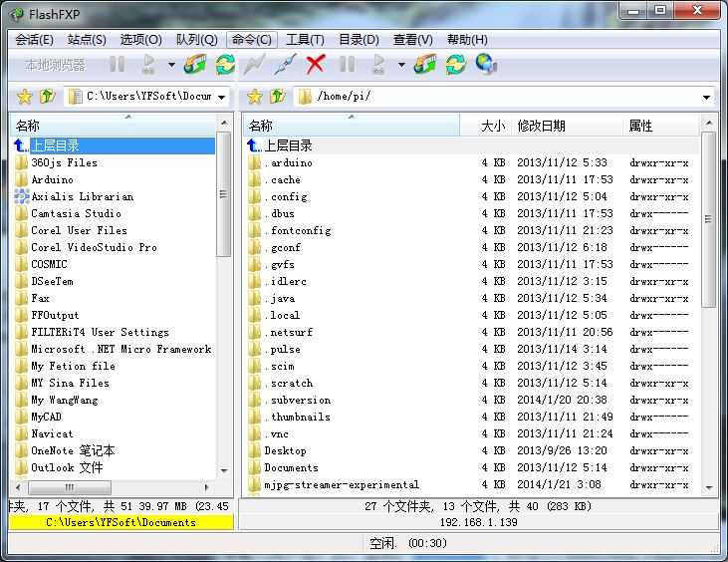Click the disconnect plug icon

point(285,64)
